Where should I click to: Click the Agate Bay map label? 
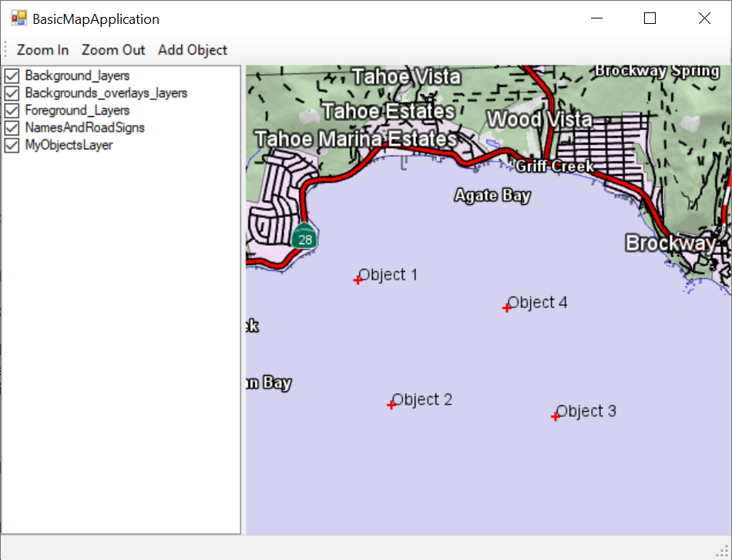[x=492, y=196]
